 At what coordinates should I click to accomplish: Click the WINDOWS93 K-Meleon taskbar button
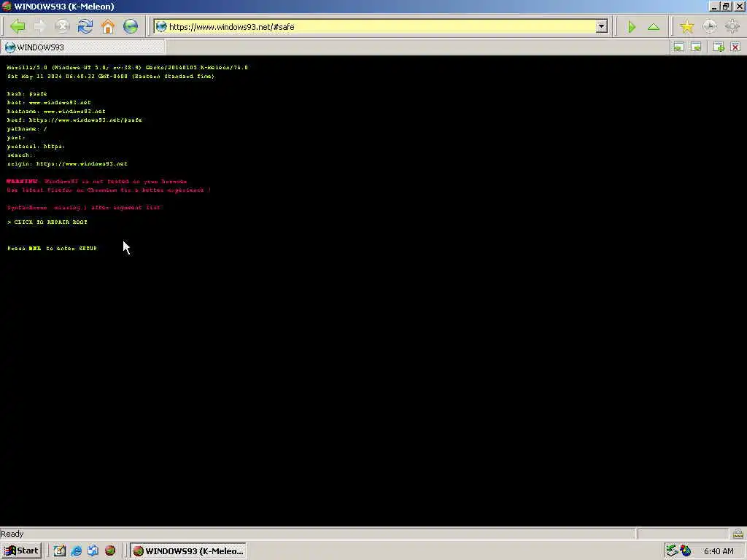click(x=188, y=551)
